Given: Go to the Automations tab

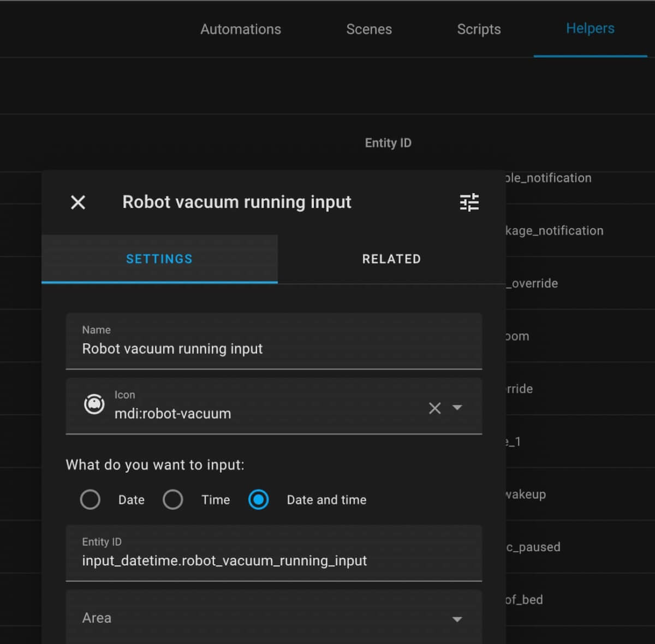Looking at the screenshot, I should coord(241,29).
